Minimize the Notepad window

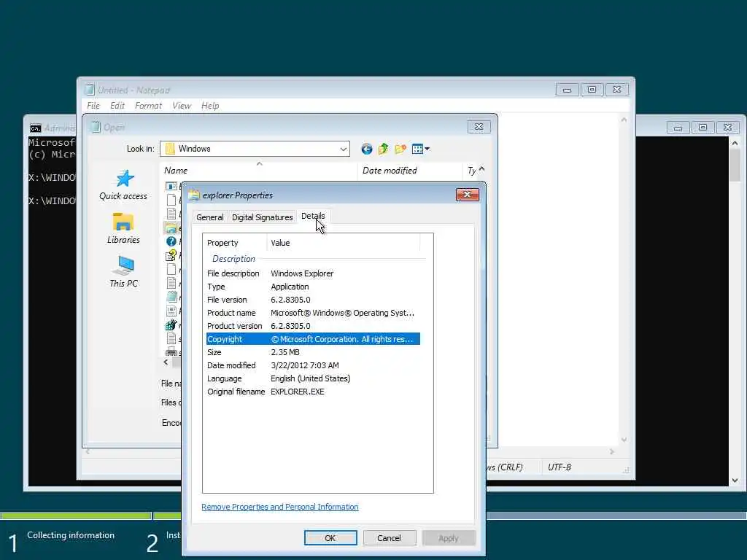[567, 90]
